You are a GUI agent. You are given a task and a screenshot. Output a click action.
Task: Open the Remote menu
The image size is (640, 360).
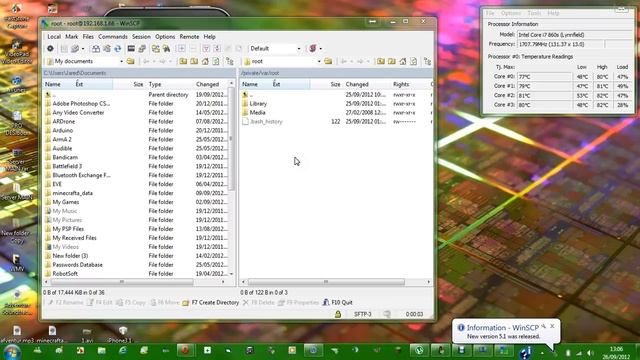189,36
